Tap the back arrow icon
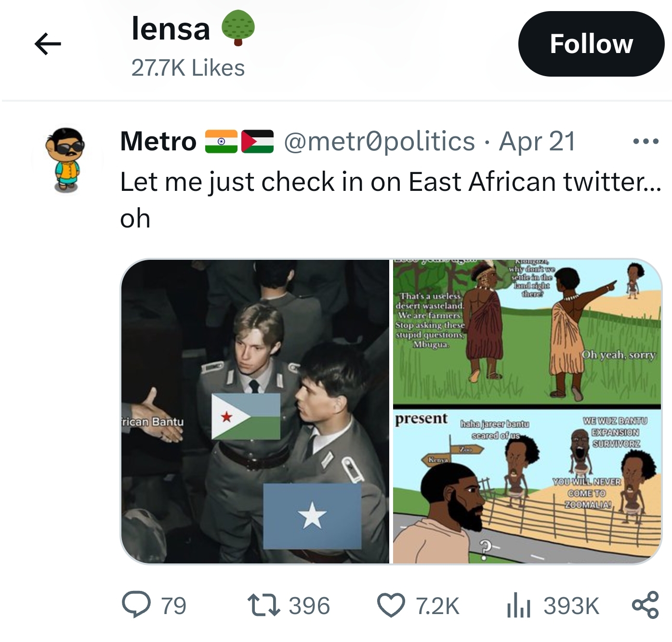Viewport: 672px width, 642px height. click(48, 44)
